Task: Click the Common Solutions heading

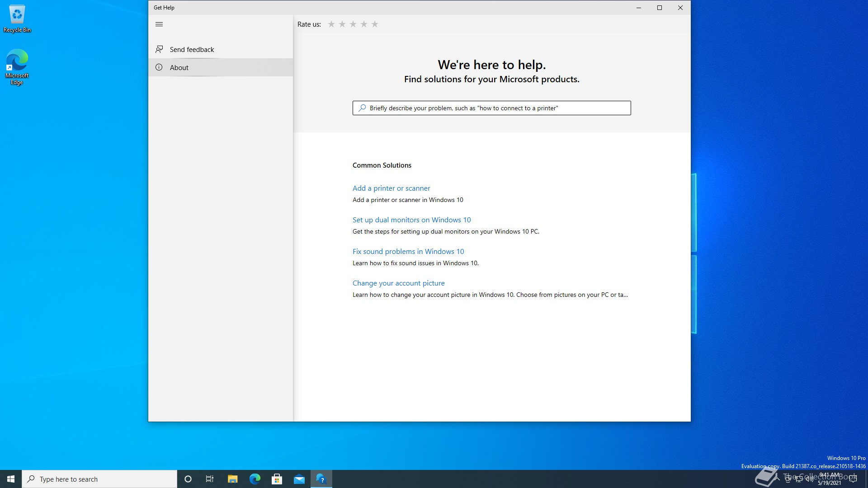Action: (382, 165)
